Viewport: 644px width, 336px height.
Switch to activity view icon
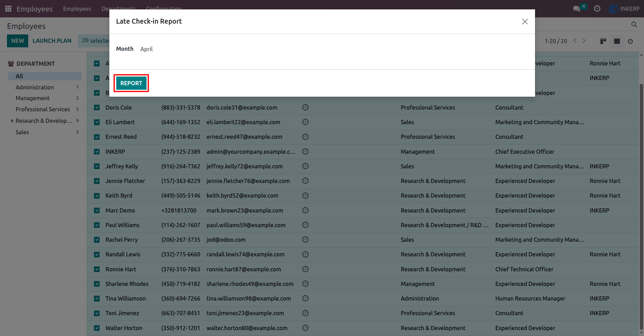point(630,41)
